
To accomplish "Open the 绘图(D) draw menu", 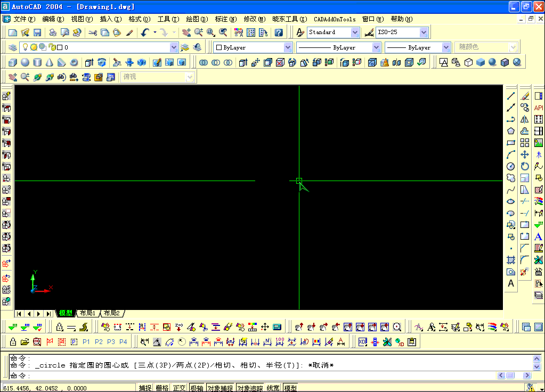I will pyautogui.click(x=197, y=19).
